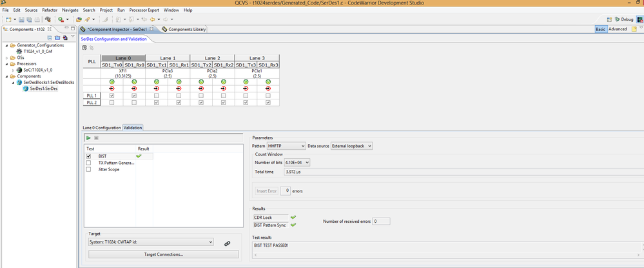This screenshot has height=268, width=644.
Task: Check the Jitter Scope test checkbox
Action: 89,170
